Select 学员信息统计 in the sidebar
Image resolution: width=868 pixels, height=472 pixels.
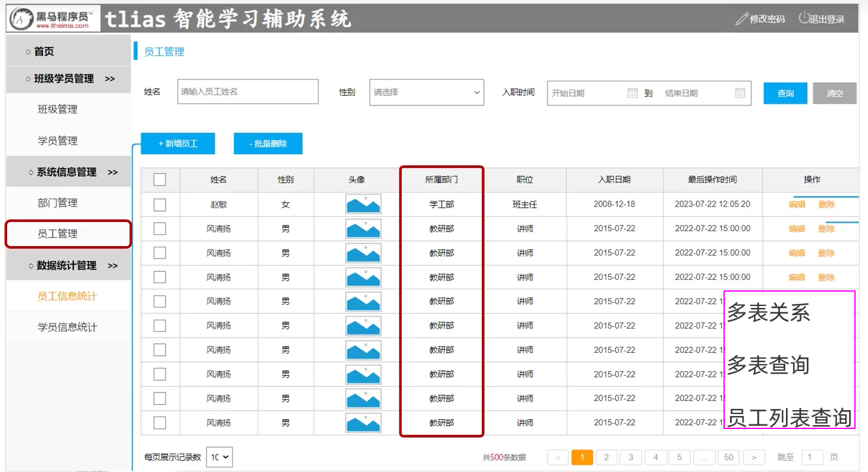(x=67, y=327)
